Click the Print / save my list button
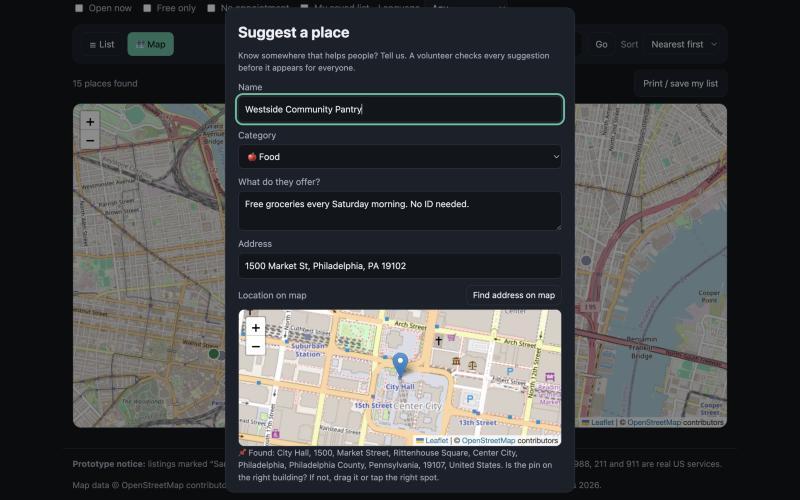 point(681,84)
